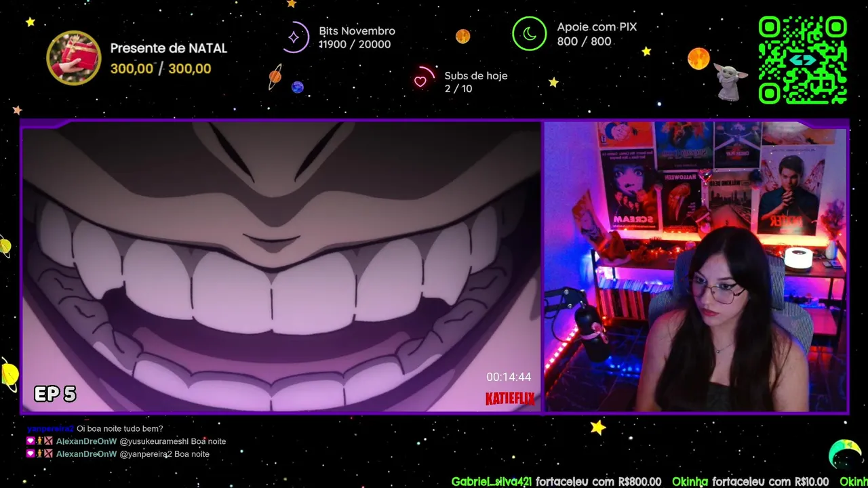Click the KATIEFLIX logo on video
Viewport: 868px width, 488px height.
tap(510, 399)
